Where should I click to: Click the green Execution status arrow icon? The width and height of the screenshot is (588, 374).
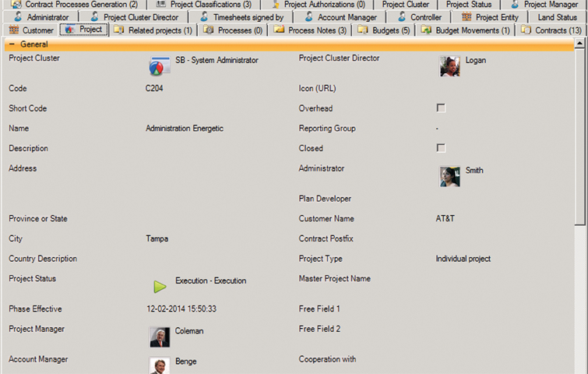coord(159,286)
